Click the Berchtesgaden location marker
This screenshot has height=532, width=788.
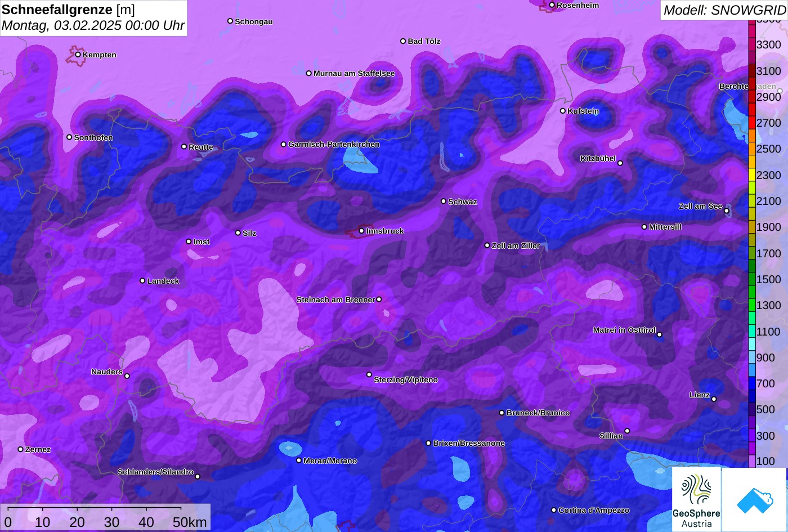tap(780, 91)
